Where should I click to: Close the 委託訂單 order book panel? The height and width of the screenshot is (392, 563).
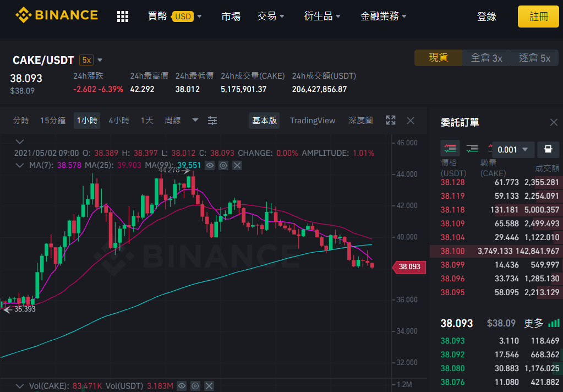point(554,123)
